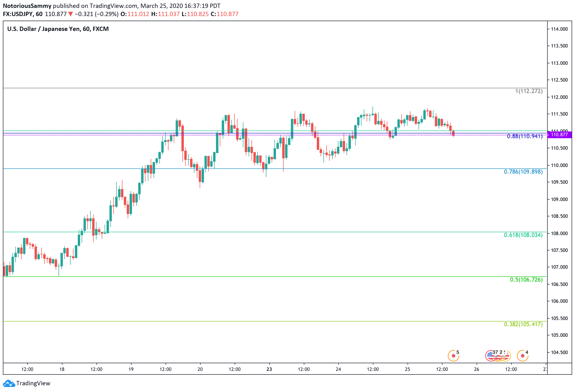Click the 107.500 price axis label
The width and height of the screenshot is (575, 392).
(x=559, y=250)
